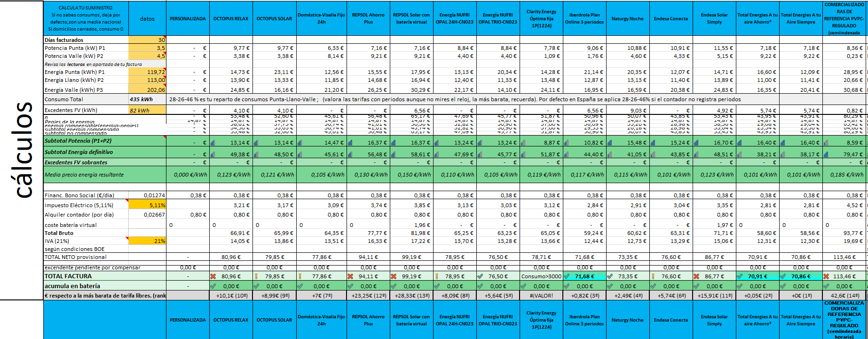Viewport: 868px width, 339px height.
Task: Click the Alquiler contador value 0,02667
Action: pyautogui.click(x=147, y=215)
